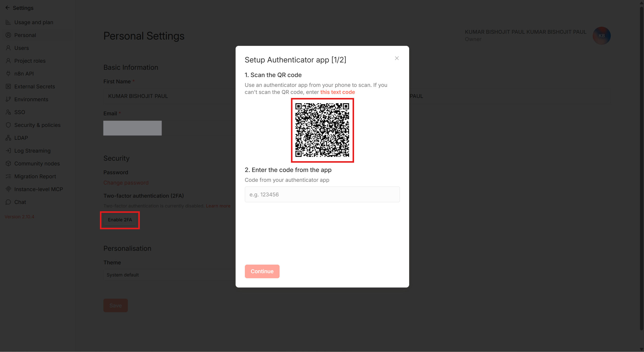Go to SSO settings
The image size is (644, 352).
tap(38, 112)
